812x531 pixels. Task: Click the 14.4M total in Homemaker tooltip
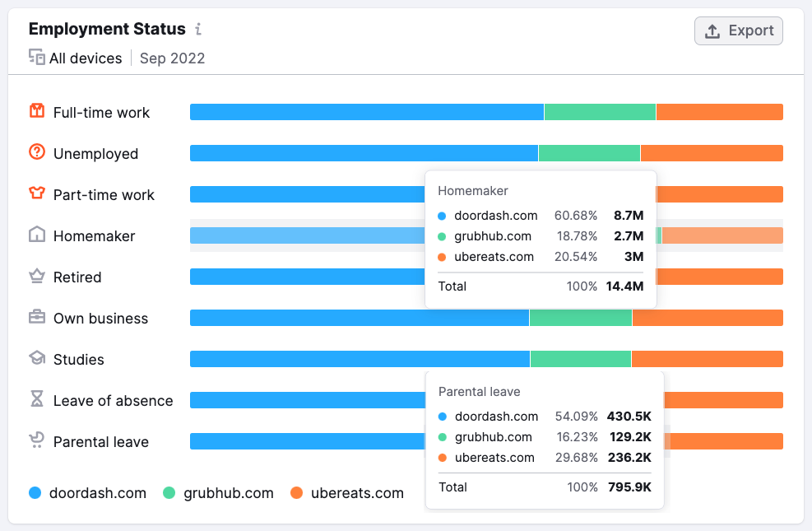(624, 286)
